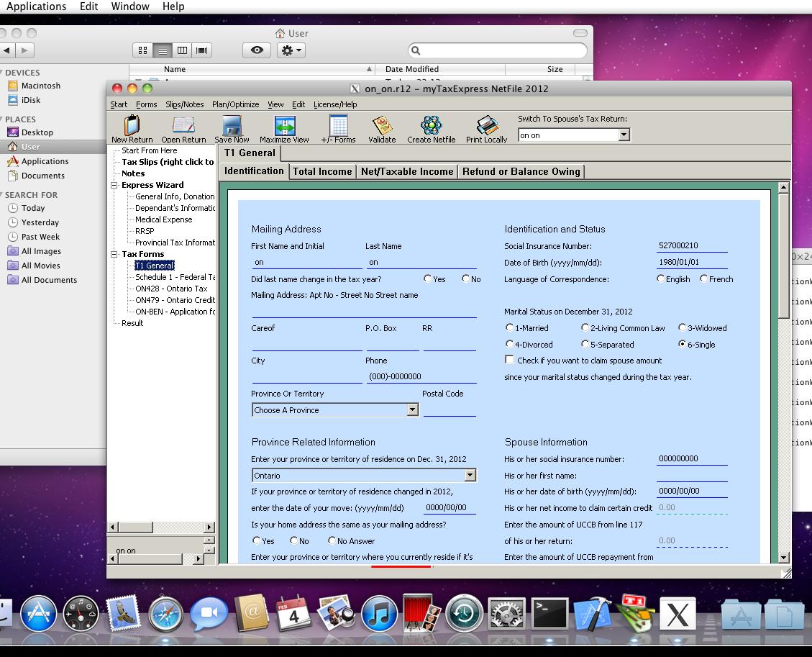Click the Print Locally printer icon

pos(486,125)
